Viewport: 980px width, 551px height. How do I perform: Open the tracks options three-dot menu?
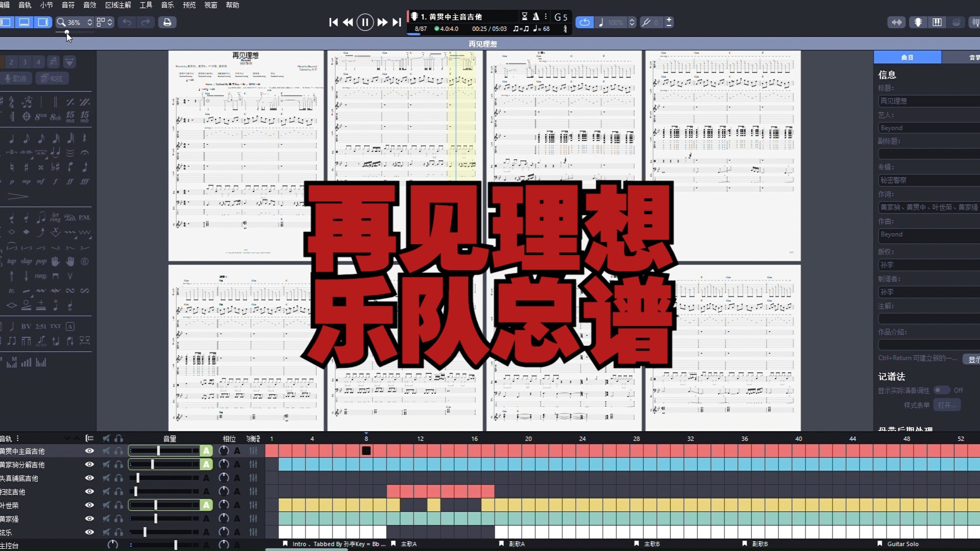coord(18,438)
